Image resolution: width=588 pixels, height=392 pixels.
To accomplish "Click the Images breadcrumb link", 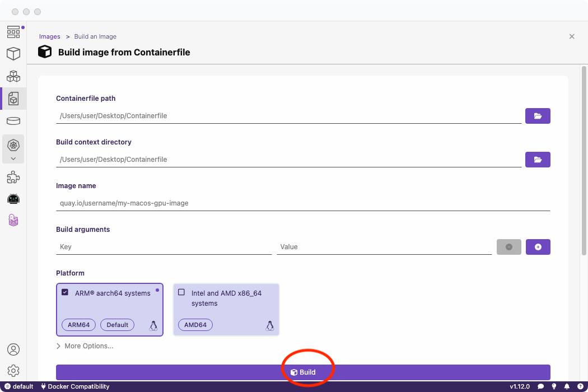I will coord(49,36).
